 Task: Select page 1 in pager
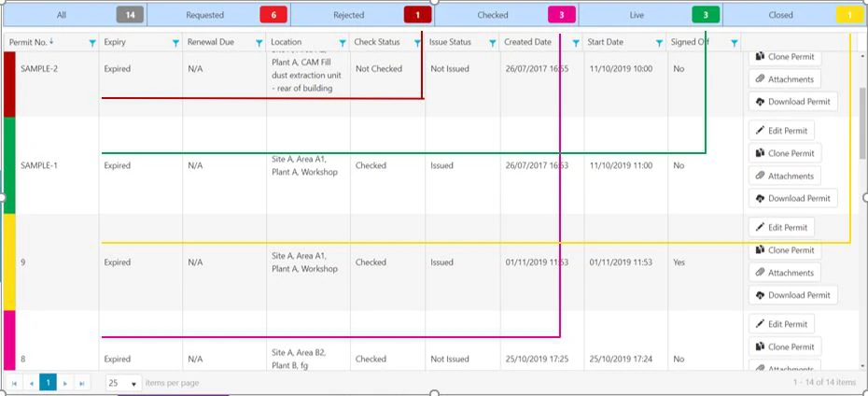49,382
